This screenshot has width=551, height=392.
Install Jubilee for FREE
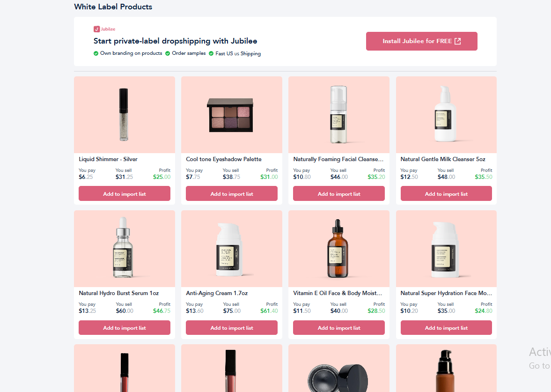421,41
